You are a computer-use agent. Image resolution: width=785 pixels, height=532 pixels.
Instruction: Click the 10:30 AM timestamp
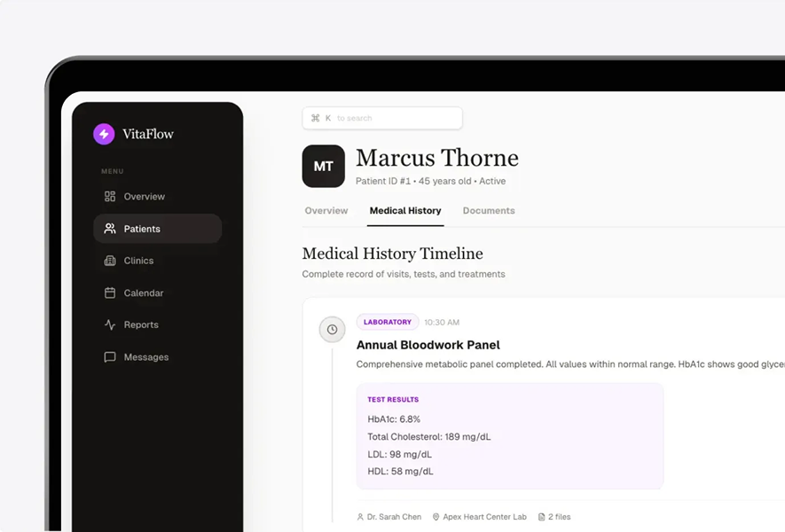(x=442, y=322)
